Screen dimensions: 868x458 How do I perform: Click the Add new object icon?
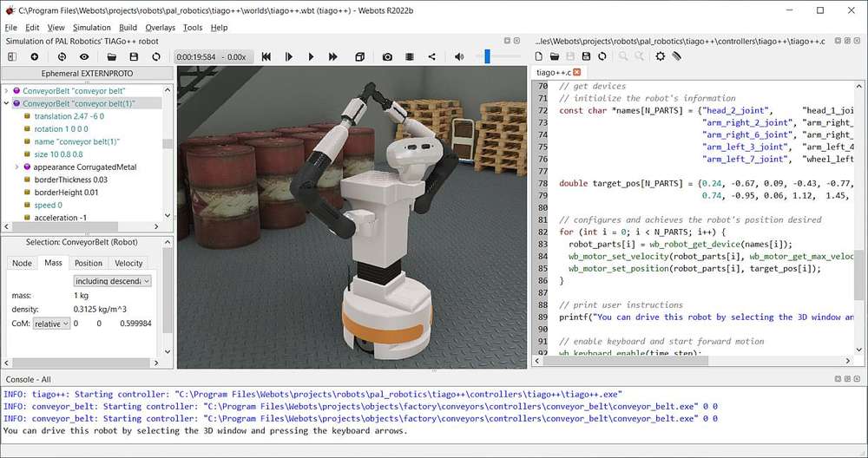click(35, 56)
